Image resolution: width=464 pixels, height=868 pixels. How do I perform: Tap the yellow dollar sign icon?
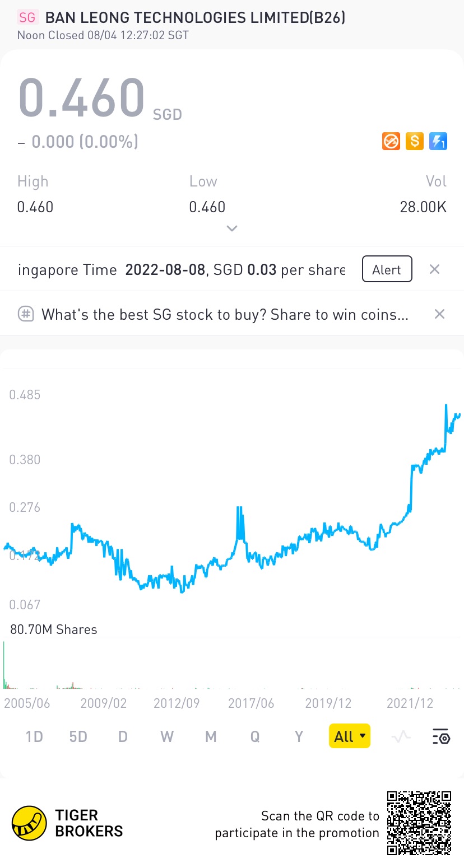coord(415,141)
